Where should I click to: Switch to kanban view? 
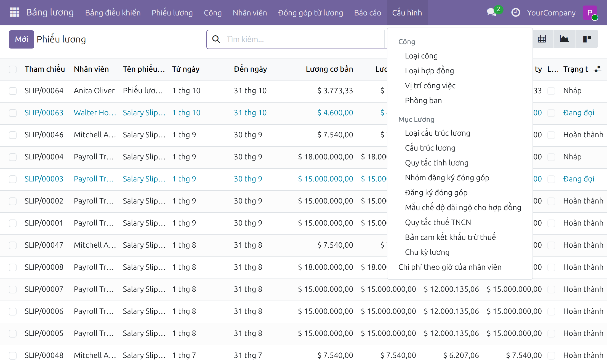tap(587, 39)
